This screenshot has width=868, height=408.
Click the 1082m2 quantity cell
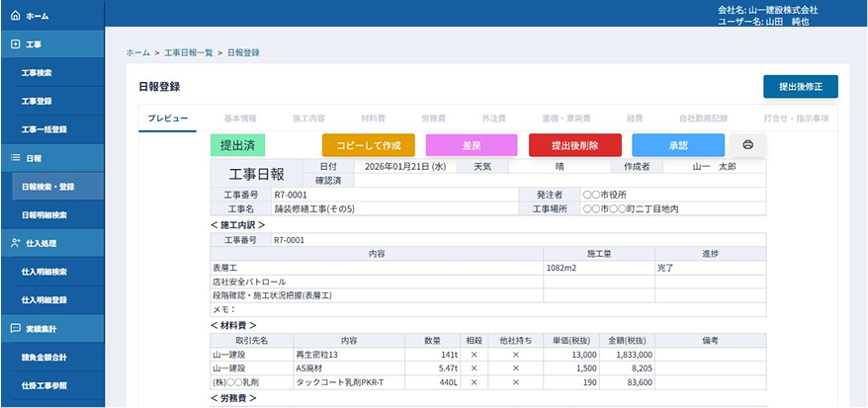pyautogui.click(x=599, y=268)
